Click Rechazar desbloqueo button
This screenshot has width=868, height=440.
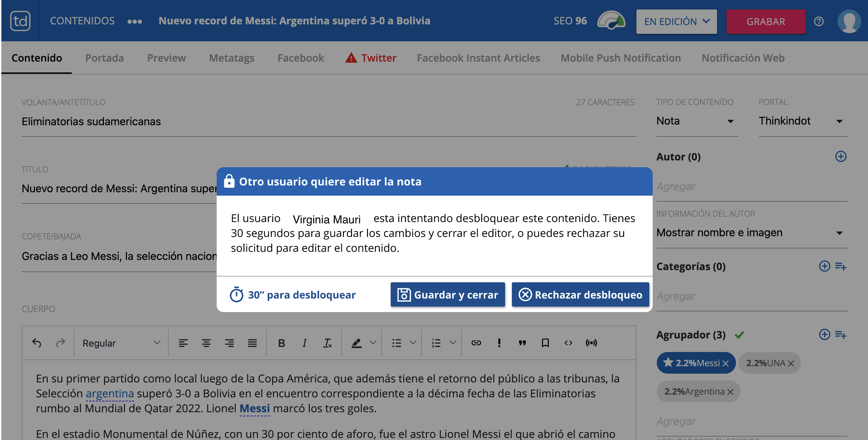[x=580, y=294]
